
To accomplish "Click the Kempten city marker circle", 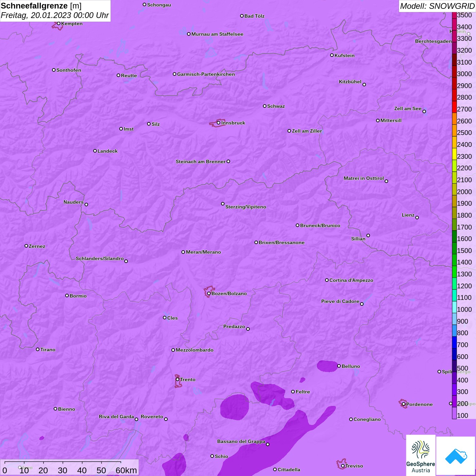I will pos(58,23).
